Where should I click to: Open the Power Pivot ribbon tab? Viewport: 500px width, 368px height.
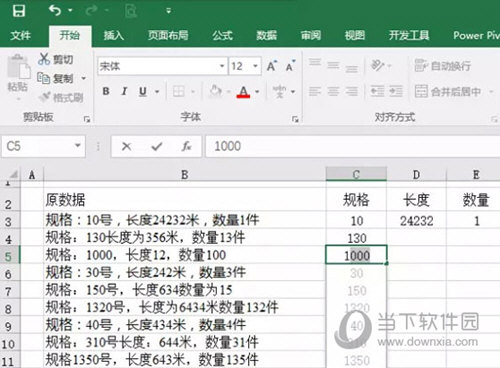click(x=476, y=35)
